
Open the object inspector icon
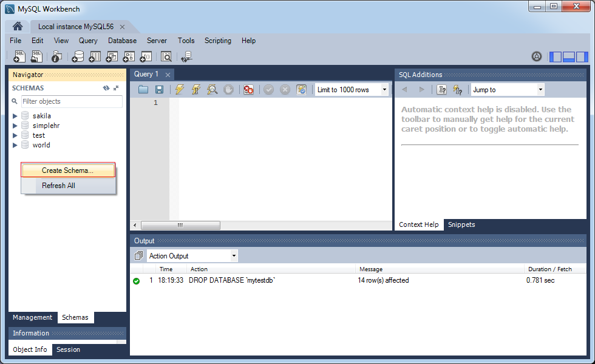[x=57, y=56]
